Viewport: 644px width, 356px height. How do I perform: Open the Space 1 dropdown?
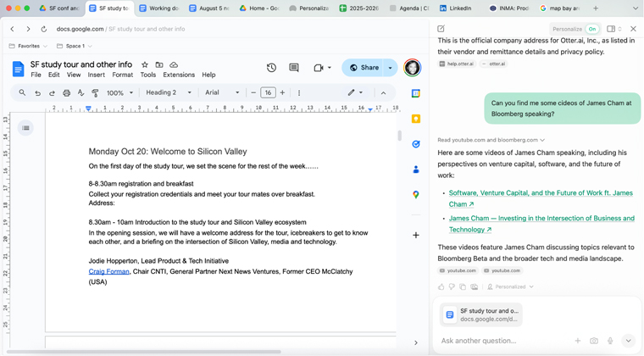(x=74, y=46)
